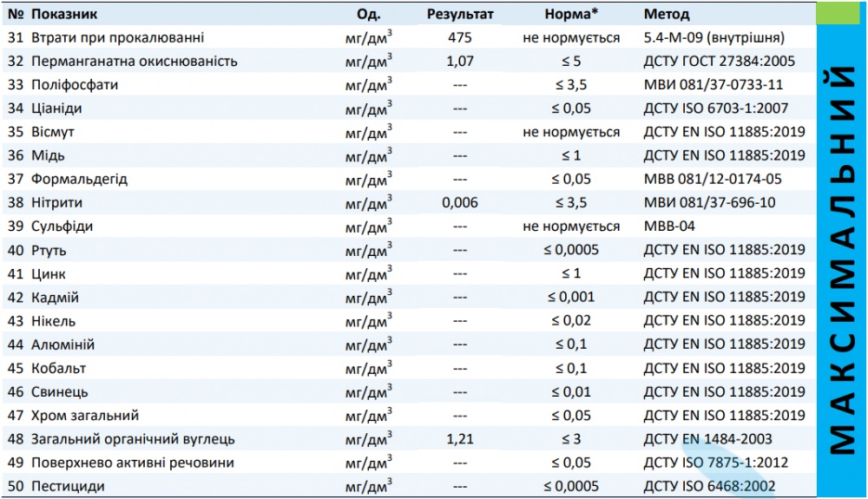Select the Загальний органічний вуглець row name

[x=133, y=439]
